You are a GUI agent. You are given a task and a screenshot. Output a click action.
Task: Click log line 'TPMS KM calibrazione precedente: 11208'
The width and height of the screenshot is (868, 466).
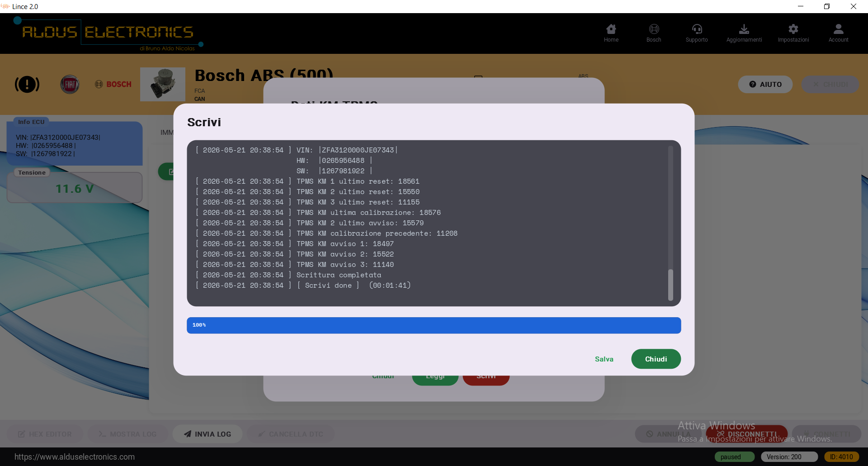[326, 233]
